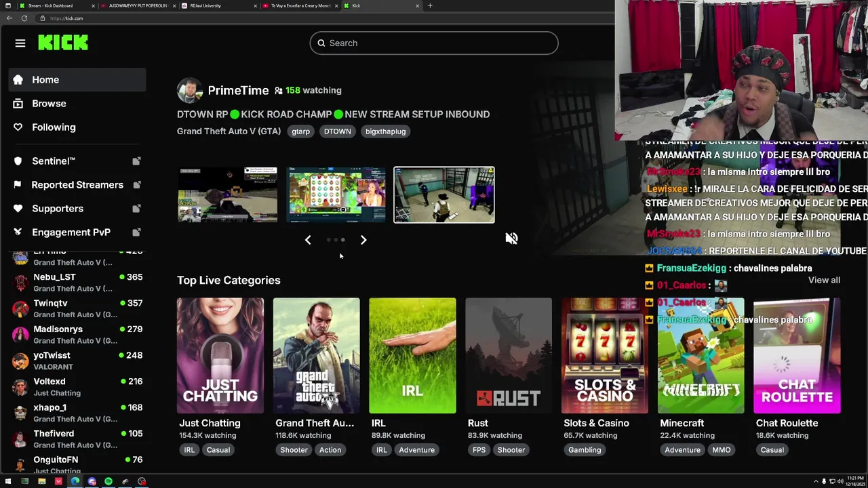Open the Grand Theft Auto category card

[x=317, y=356]
